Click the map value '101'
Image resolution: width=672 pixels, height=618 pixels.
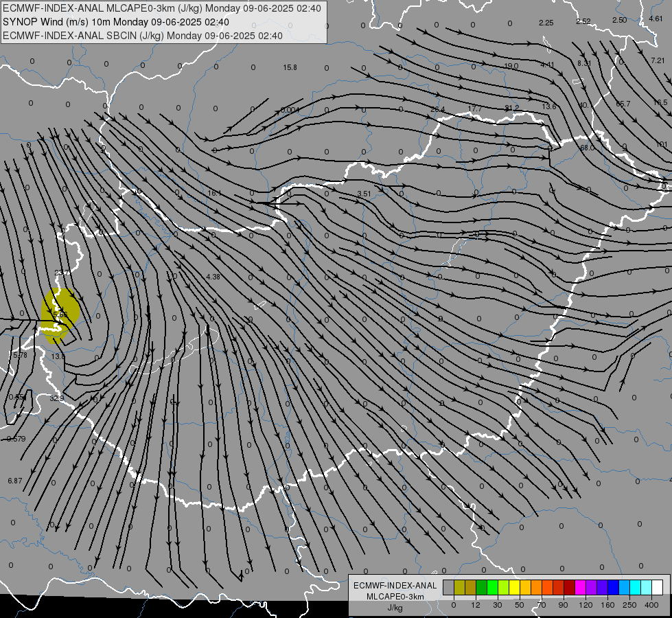tap(662, 145)
